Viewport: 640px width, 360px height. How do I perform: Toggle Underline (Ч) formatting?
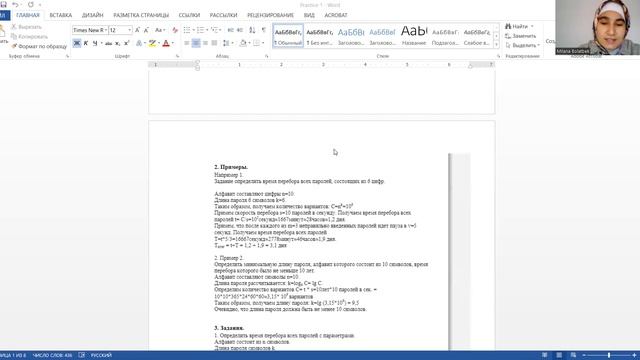pos(95,43)
